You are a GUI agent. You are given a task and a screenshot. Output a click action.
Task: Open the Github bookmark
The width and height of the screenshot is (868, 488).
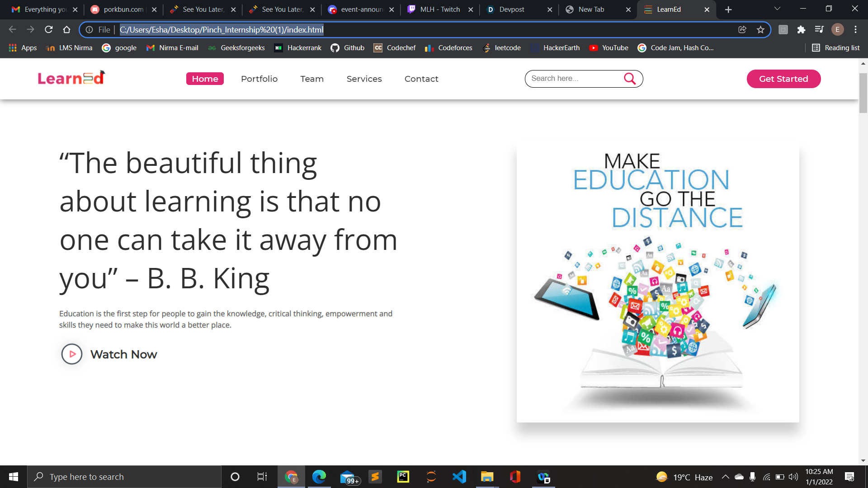[x=348, y=48]
